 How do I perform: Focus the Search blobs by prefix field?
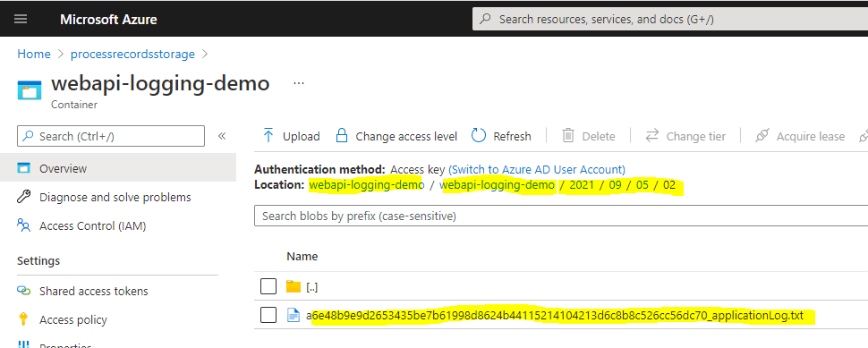coord(561,216)
